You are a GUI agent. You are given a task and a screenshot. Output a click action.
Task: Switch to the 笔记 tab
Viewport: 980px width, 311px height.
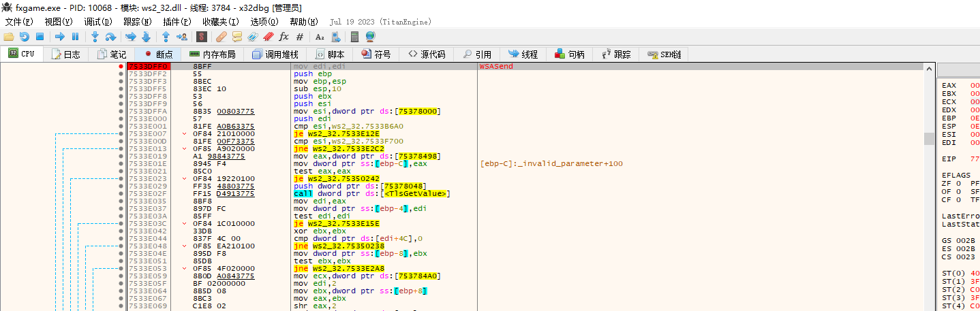(112, 54)
